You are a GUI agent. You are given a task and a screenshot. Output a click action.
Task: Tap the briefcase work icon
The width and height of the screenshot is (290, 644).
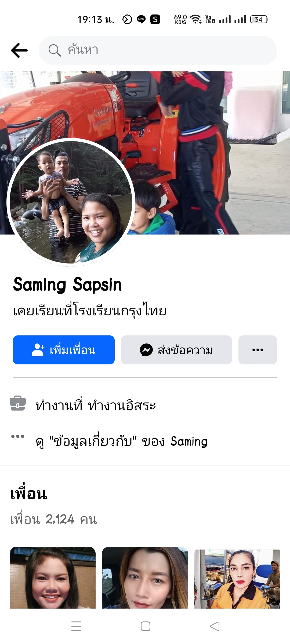(18, 403)
